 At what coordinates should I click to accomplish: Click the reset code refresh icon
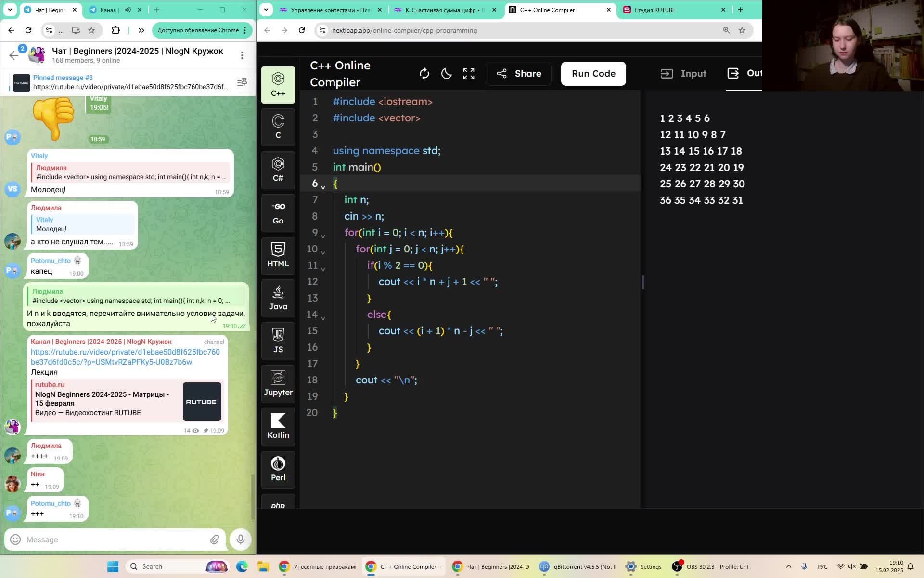point(424,74)
